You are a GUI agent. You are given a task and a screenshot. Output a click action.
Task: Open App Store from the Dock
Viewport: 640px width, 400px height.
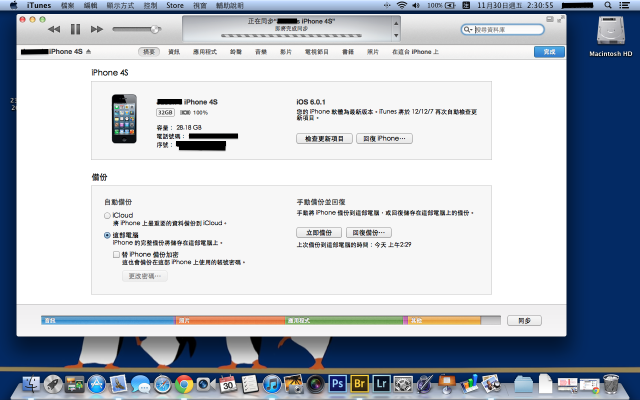click(97, 384)
